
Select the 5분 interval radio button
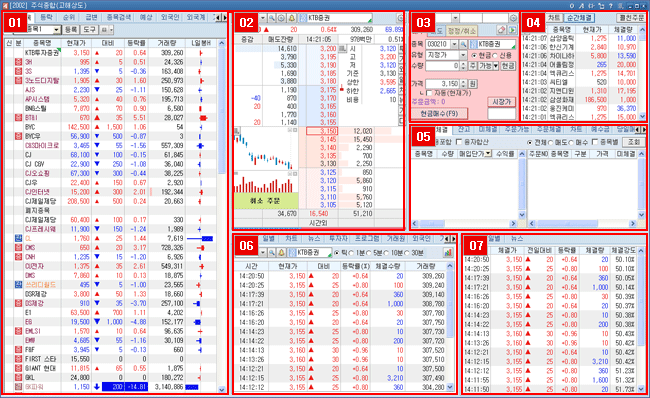[x=370, y=253]
